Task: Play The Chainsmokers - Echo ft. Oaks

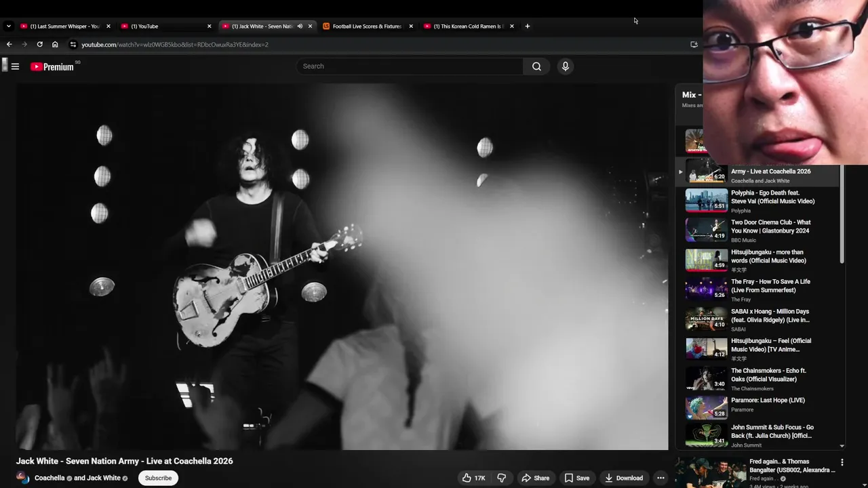Action: [x=768, y=375]
